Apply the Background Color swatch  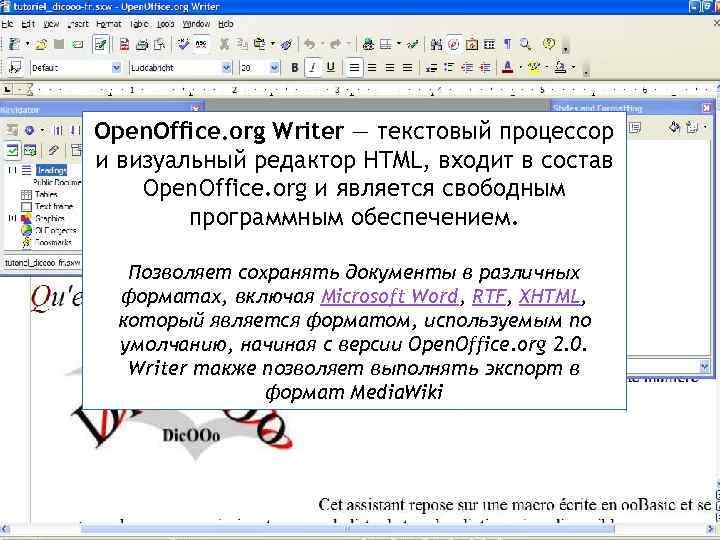pyautogui.click(x=560, y=68)
